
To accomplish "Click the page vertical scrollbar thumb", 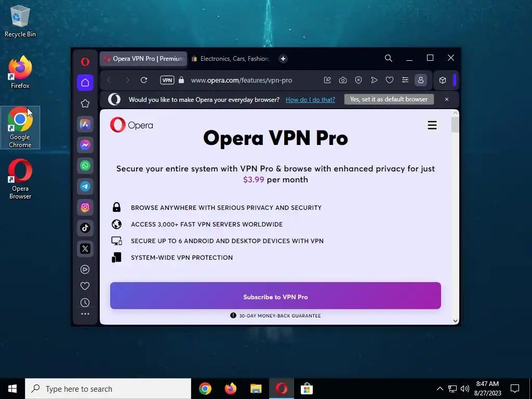I will [x=455, y=125].
